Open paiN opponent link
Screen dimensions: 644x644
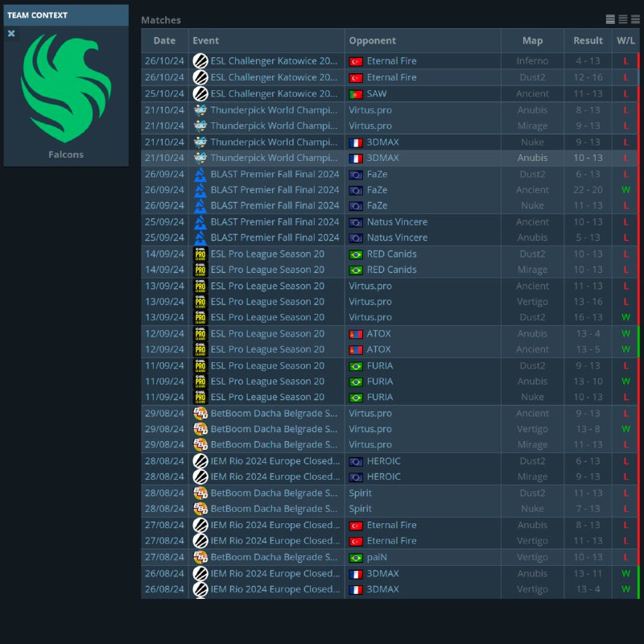pyautogui.click(x=377, y=557)
